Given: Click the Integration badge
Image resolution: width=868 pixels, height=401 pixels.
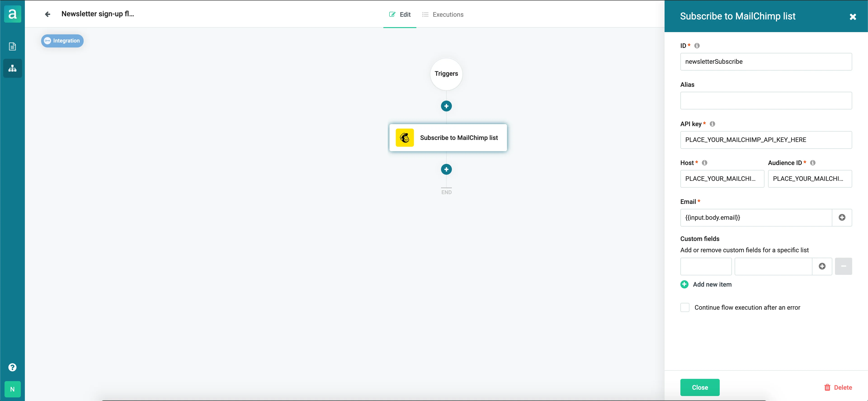Looking at the screenshot, I should coord(62,41).
